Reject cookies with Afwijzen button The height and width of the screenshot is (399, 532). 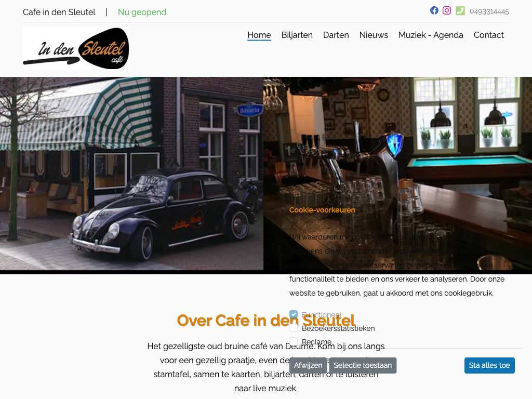click(308, 365)
